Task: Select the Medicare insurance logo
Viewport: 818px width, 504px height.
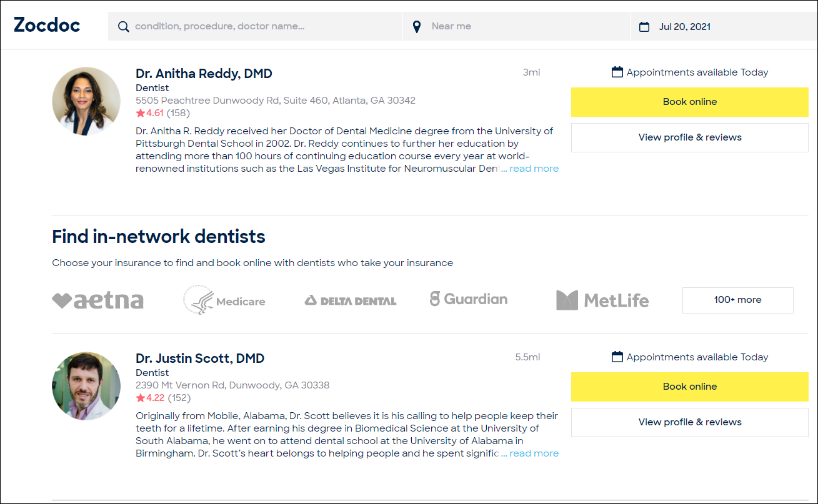Action: 224,300
